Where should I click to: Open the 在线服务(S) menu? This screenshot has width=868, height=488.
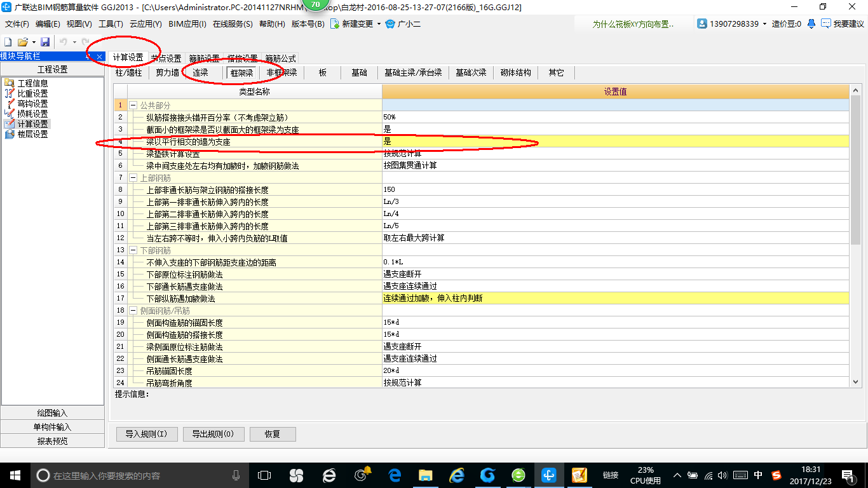click(233, 24)
